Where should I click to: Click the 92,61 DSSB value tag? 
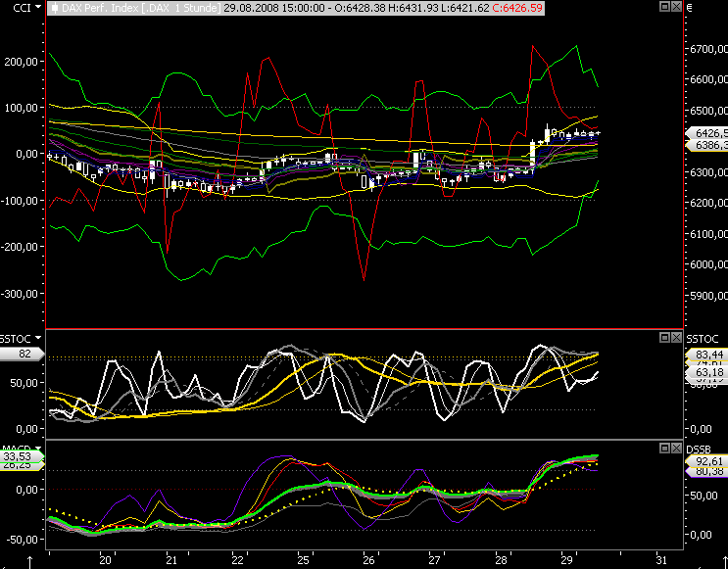tap(707, 459)
